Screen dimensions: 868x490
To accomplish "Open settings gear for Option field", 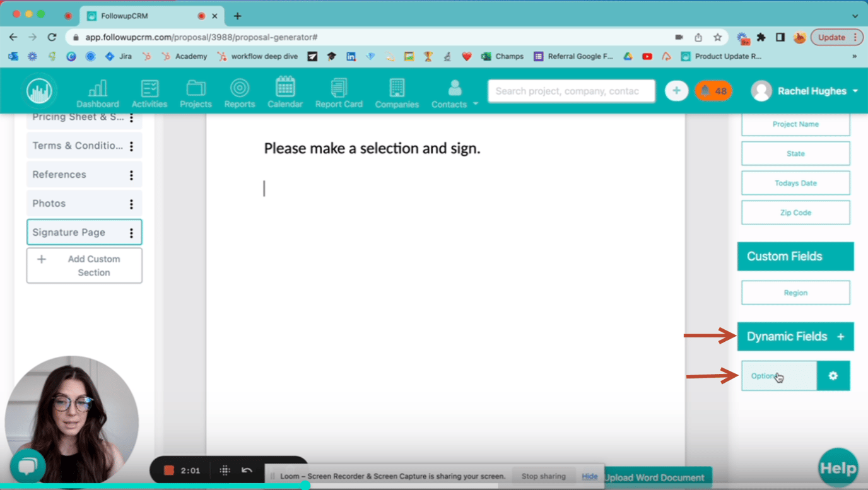I will pyautogui.click(x=833, y=376).
